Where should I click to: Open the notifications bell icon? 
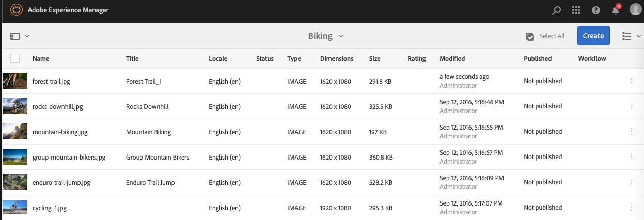tap(615, 10)
